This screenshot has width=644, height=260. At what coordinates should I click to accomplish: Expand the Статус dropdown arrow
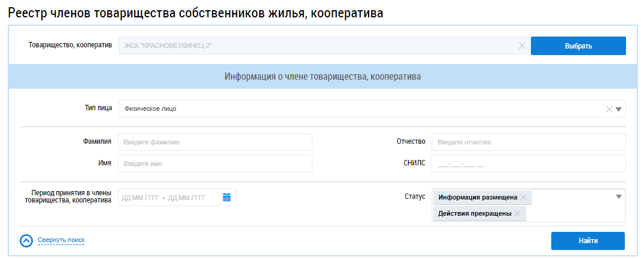point(619,196)
